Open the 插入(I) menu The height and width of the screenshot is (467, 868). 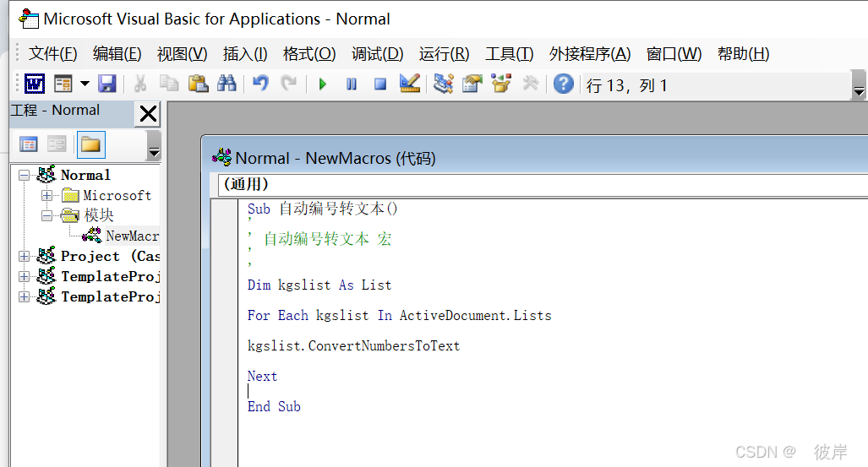244,54
